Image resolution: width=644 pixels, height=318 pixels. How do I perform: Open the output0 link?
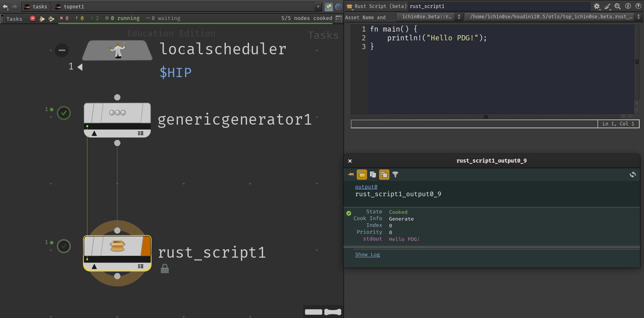[x=366, y=187]
